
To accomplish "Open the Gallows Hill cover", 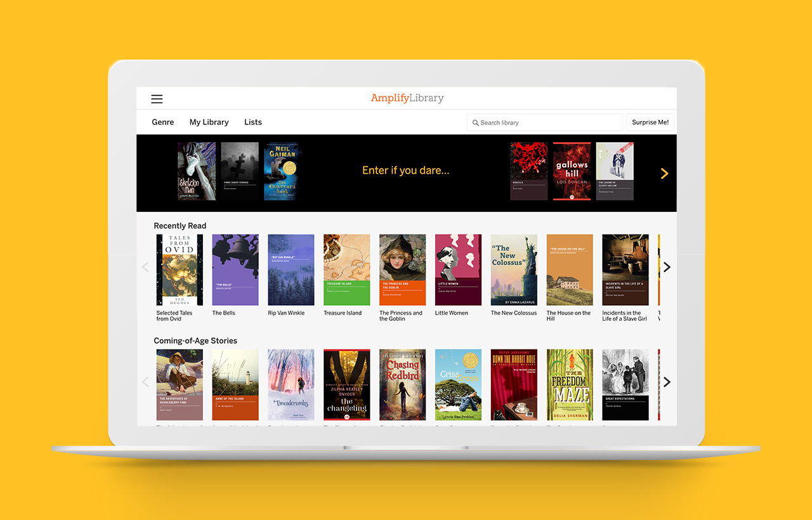I will tap(572, 171).
